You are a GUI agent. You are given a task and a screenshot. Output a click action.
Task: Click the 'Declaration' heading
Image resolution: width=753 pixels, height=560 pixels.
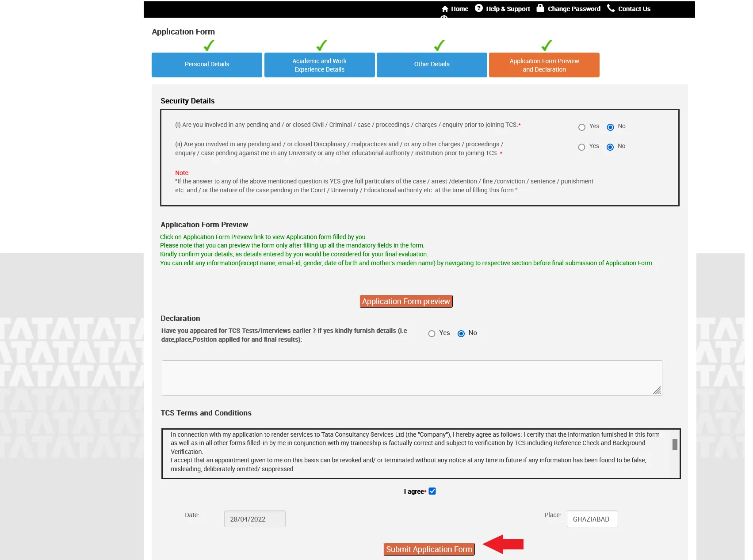tap(180, 318)
